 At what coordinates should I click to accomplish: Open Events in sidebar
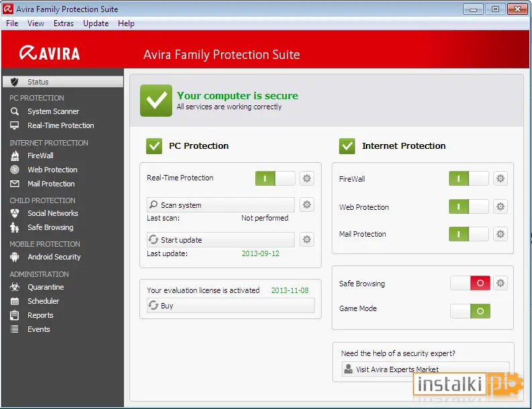click(x=39, y=329)
